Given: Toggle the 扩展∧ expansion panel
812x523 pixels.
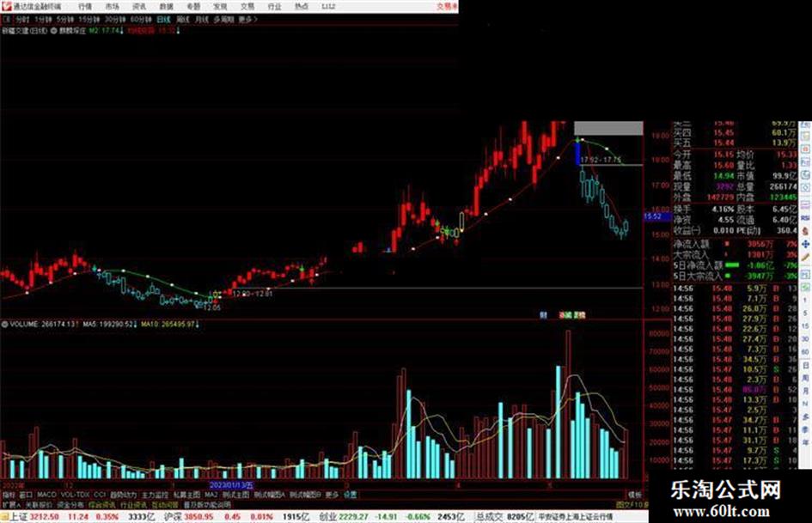Looking at the screenshot, I should (11, 504).
